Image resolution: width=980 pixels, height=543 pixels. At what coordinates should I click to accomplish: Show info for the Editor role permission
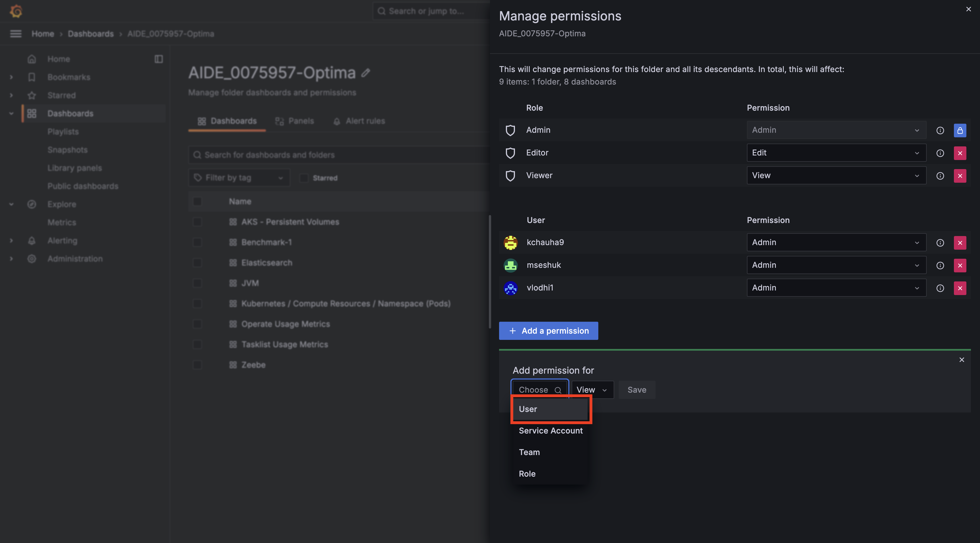(x=940, y=153)
